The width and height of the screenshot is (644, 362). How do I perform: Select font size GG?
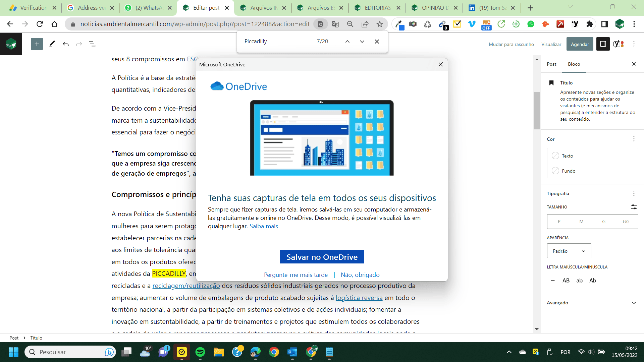[626, 222]
